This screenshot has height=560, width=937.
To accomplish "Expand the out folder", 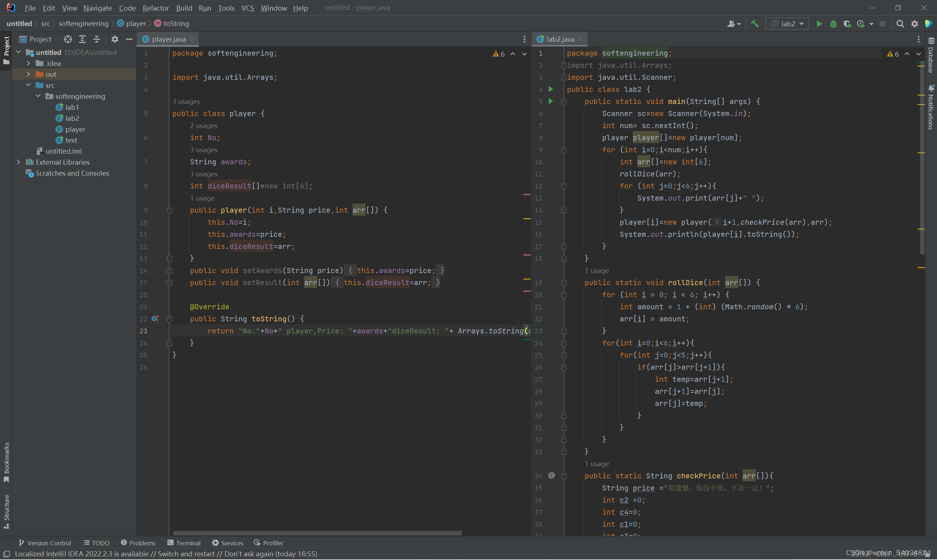I will 28,74.
